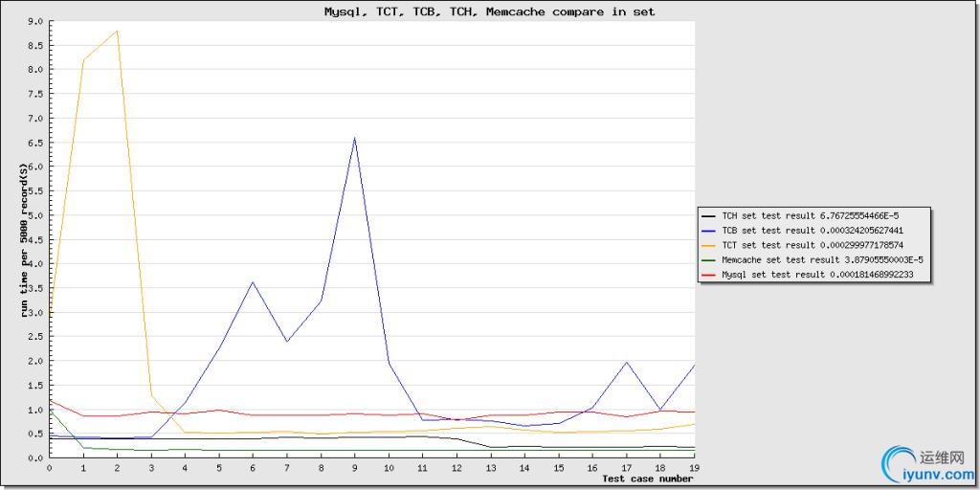Image resolution: width=980 pixels, height=490 pixels.
Task: Click y-axis tick label '5.0'
Action: [36, 215]
